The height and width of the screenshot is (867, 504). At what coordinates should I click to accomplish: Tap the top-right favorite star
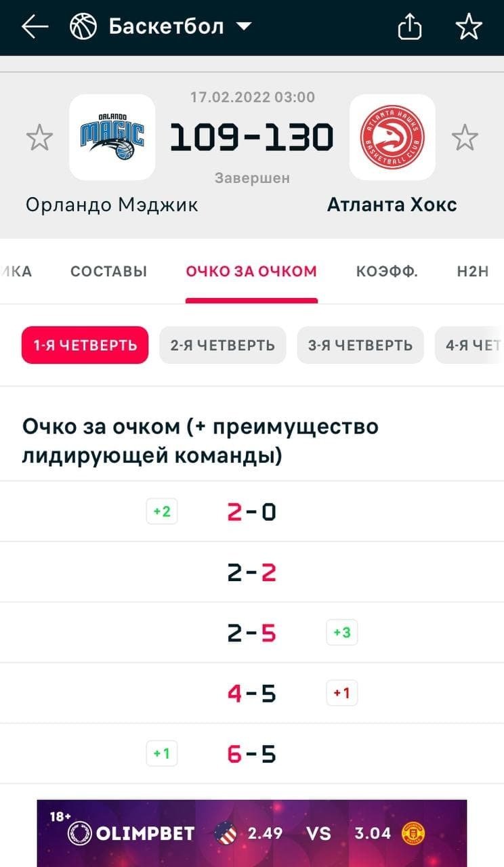(468, 27)
